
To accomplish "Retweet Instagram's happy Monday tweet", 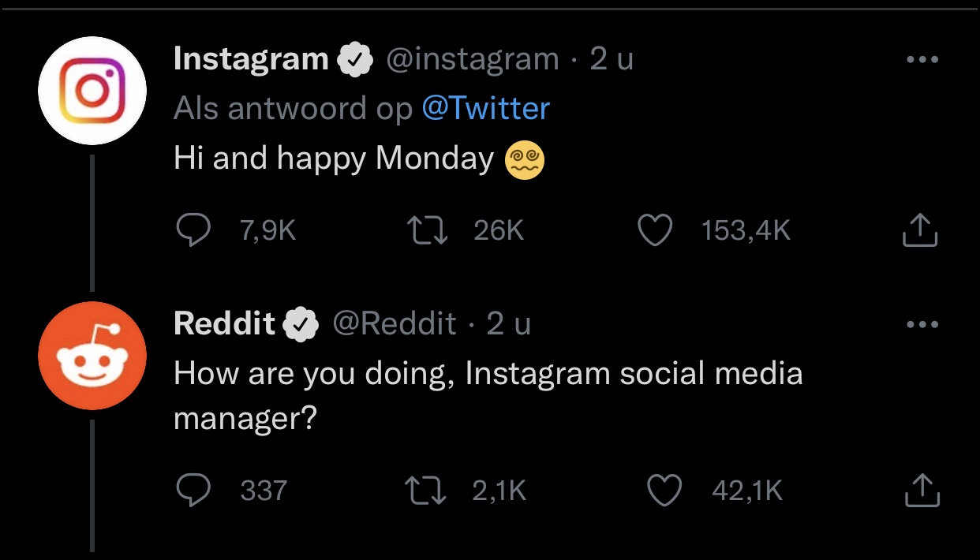I will point(425,230).
